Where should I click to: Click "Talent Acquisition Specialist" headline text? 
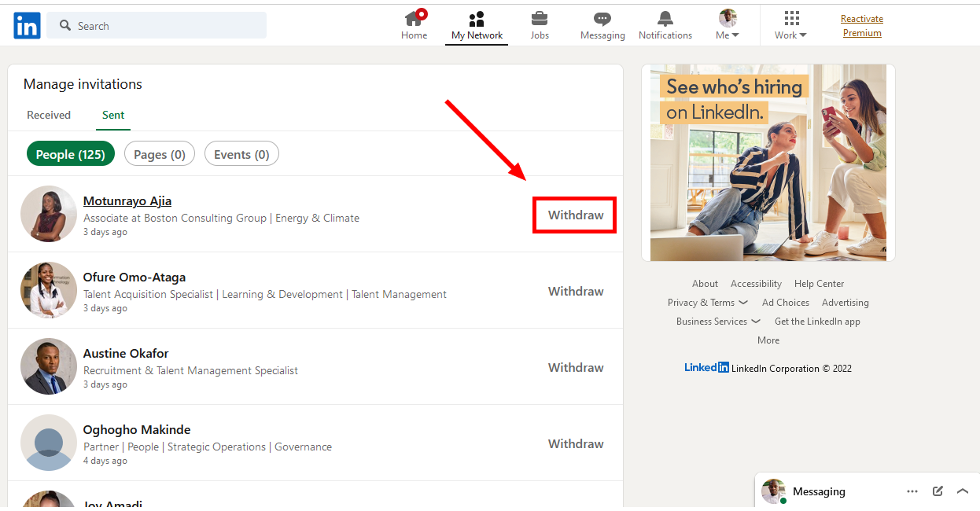(148, 295)
